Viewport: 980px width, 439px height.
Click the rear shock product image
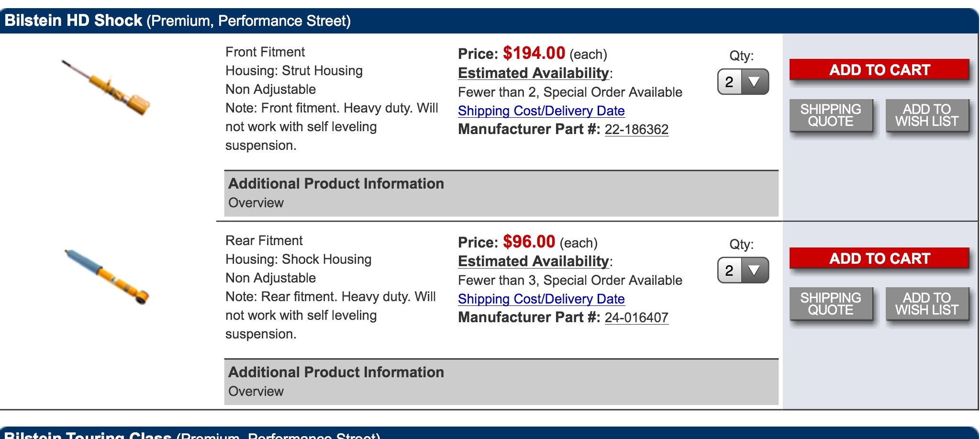[x=107, y=276]
